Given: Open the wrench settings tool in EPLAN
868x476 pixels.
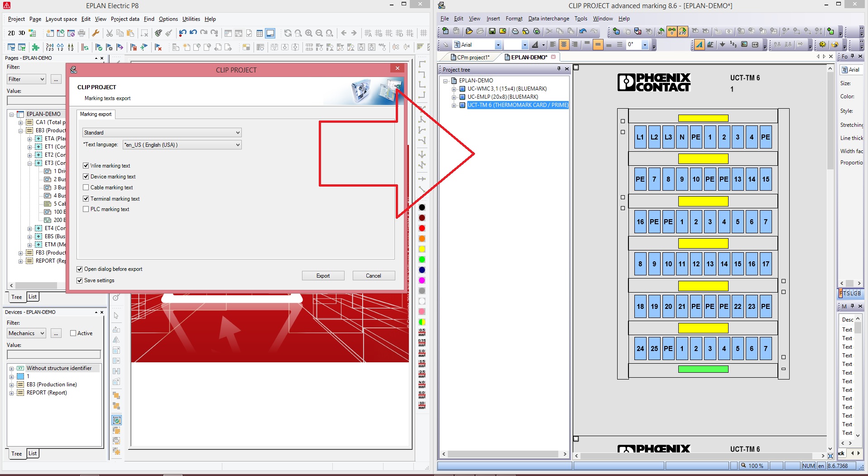Looking at the screenshot, I should (x=96, y=33).
